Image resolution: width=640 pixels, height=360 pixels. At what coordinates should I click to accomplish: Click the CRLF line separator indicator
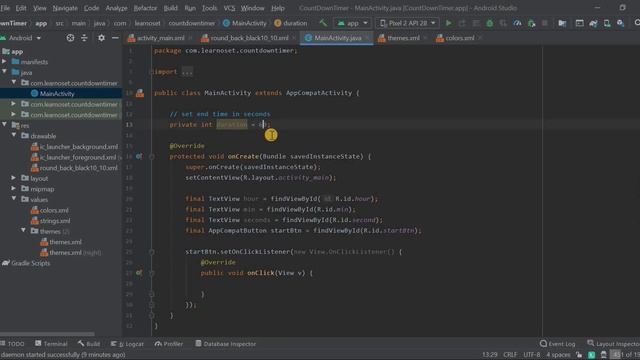(x=510, y=355)
